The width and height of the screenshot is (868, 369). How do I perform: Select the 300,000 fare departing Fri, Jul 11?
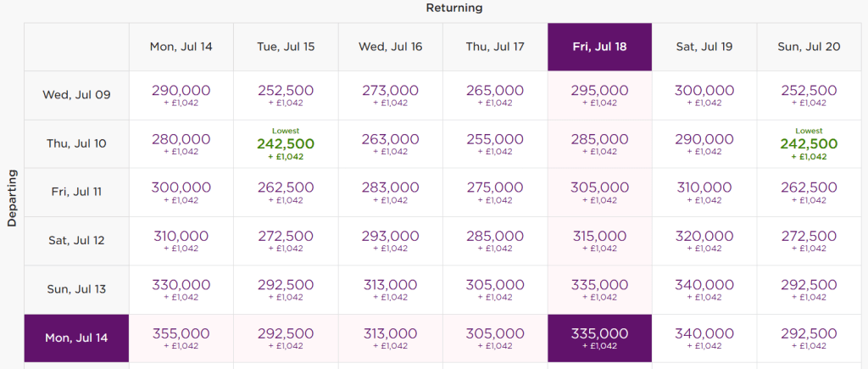click(181, 192)
